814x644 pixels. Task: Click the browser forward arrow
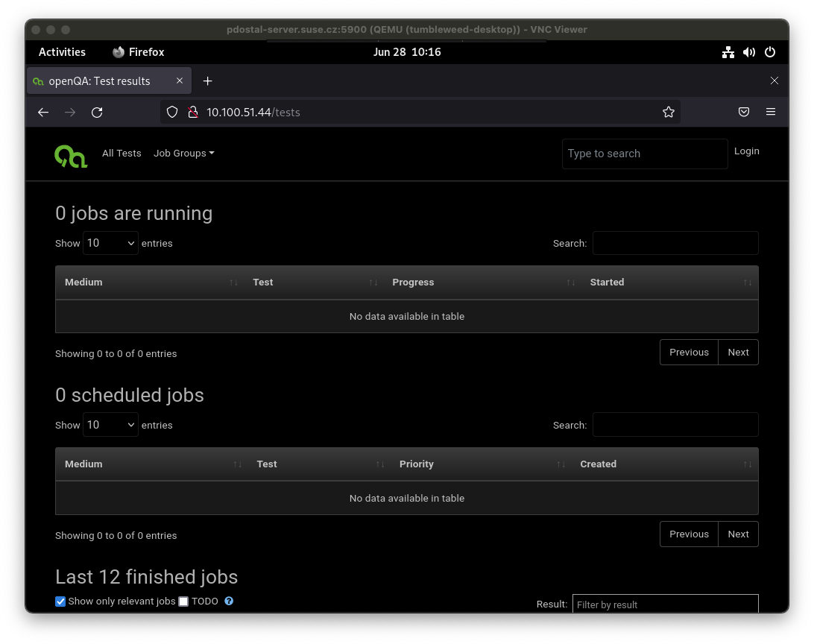pyautogui.click(x=70, y=112)
